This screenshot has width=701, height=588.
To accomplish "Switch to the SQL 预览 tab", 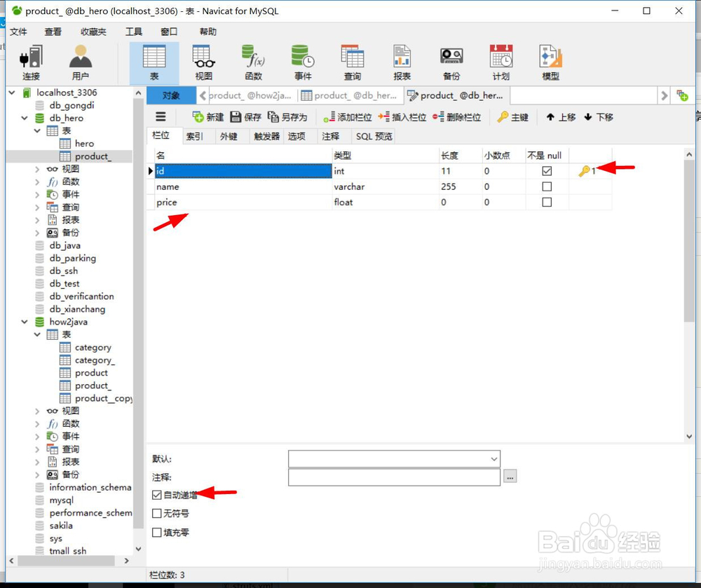I will (x=373, y=136).
